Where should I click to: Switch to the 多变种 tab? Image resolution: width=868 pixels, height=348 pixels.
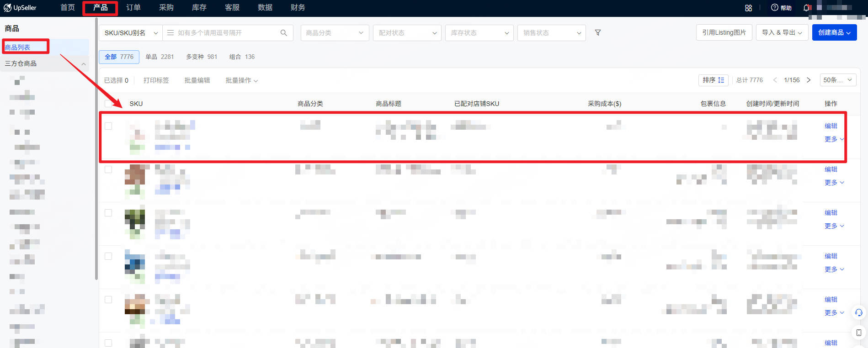202,57
